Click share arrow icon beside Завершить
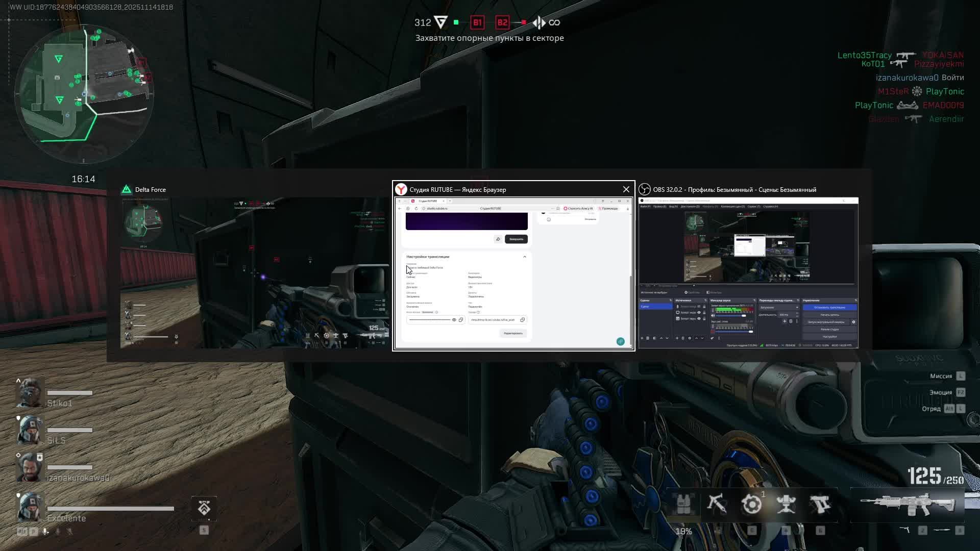The image size is (980, 551). pyautogui.click(x=498, y=239)
